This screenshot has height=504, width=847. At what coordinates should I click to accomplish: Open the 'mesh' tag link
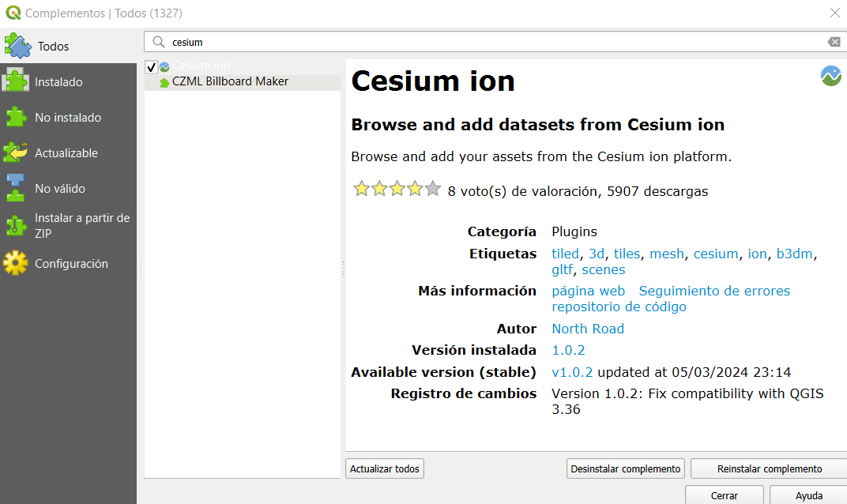[667, 254]
